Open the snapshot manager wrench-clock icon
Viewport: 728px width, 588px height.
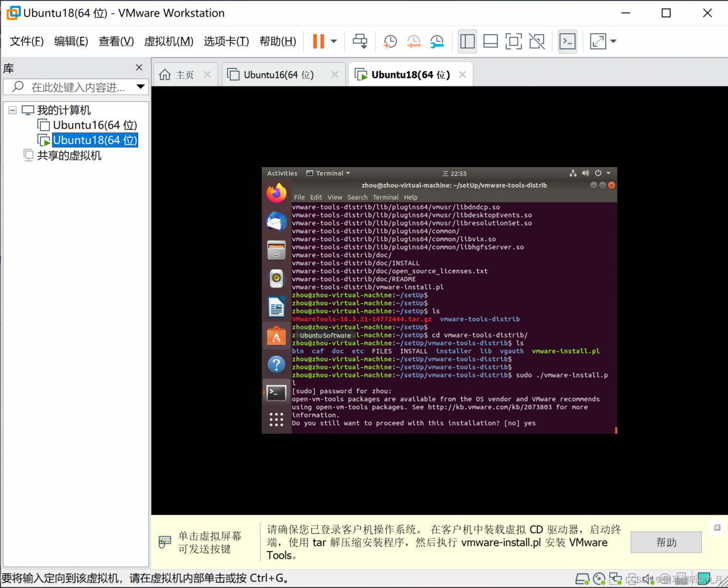[x=437, y=41]
